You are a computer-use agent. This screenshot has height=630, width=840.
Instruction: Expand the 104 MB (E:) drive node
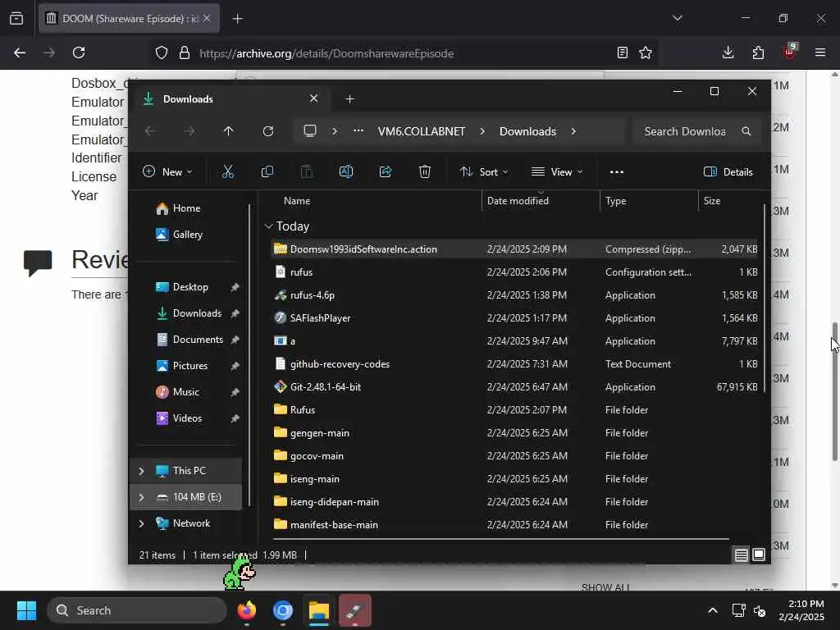point(141,497)
